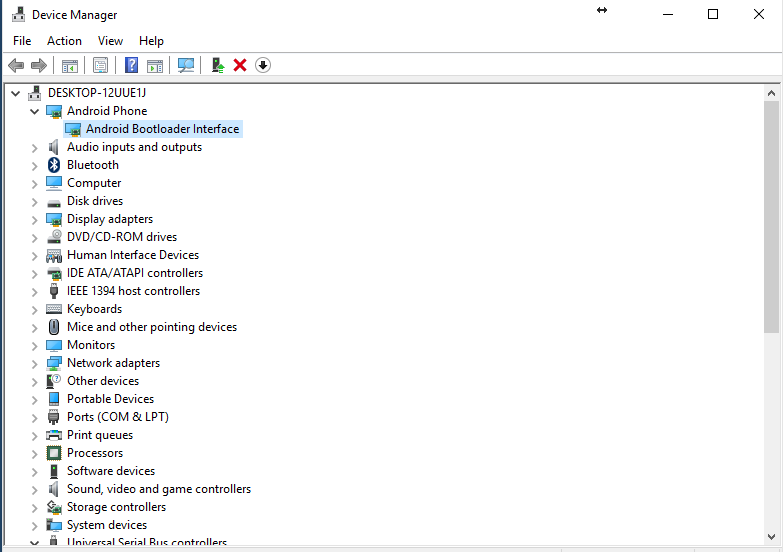
Task: Select the Display adapters entry
Action: point(110,219)
